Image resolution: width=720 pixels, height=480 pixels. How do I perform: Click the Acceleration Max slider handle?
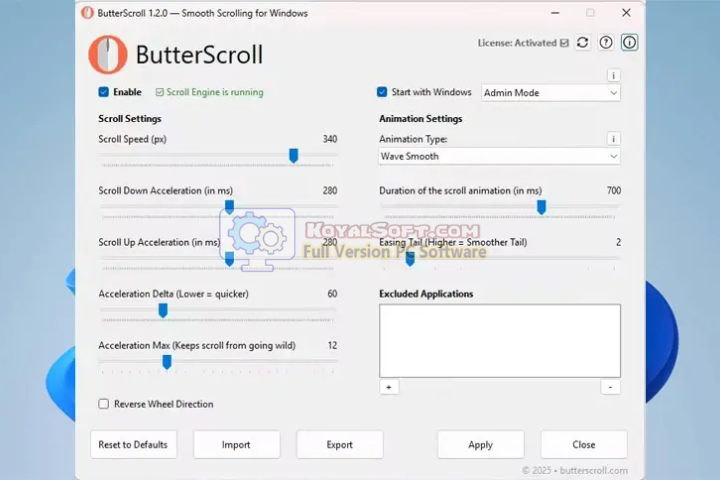point(167,362)
